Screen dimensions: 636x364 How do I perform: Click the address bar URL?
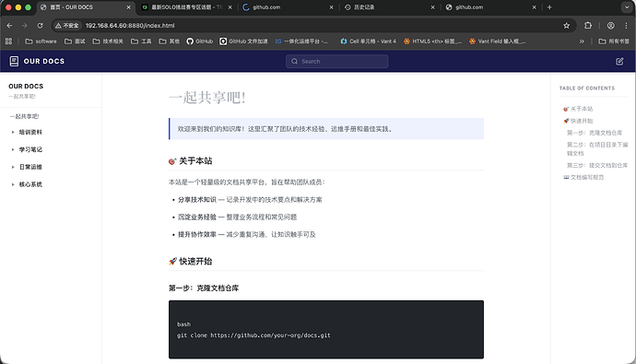[130, 26]
